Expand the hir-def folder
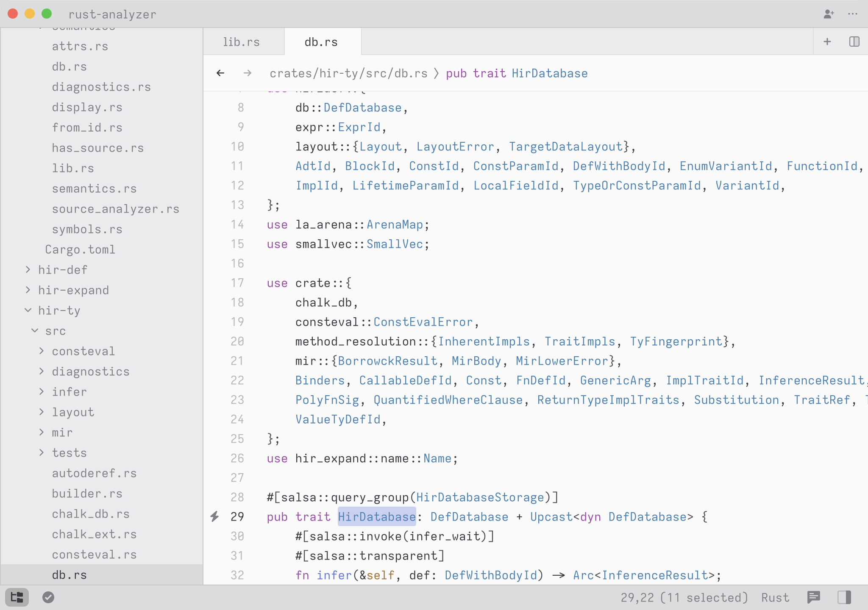Screen dimensions: 868x610 [62, 270]
